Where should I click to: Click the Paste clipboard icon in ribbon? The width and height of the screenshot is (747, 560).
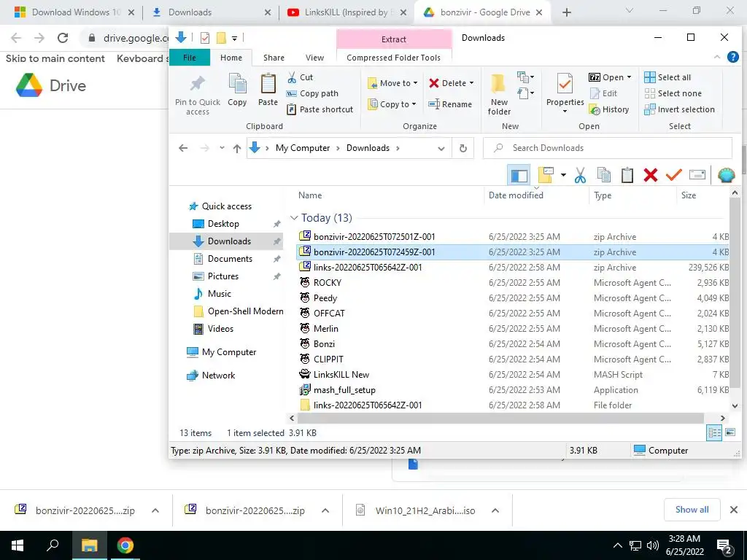268,85
